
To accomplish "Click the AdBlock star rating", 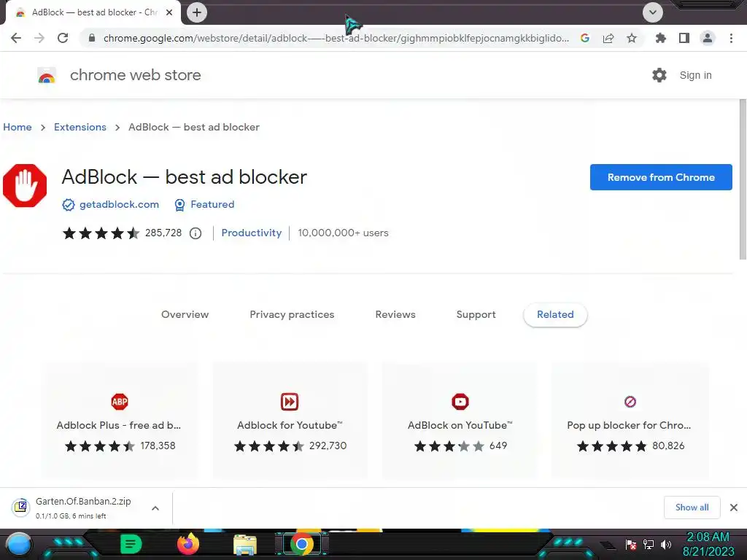I will pos(101,233).
